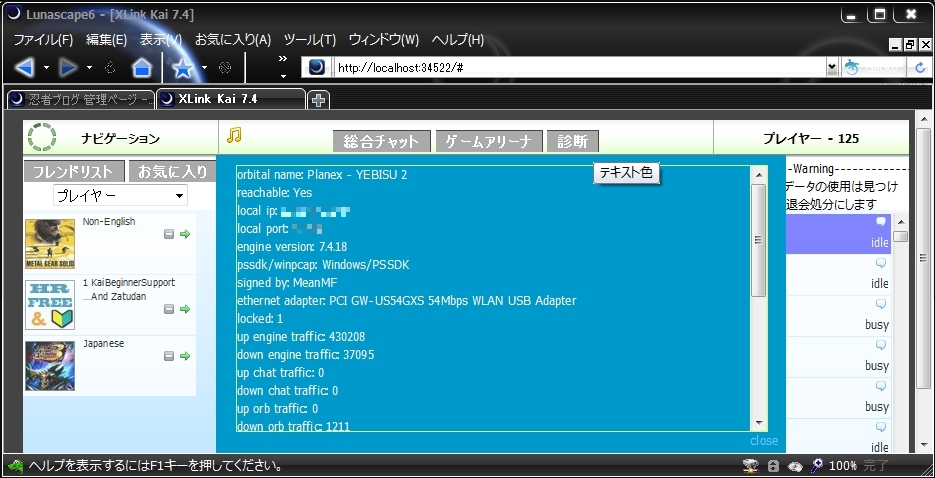Open the back button history dropdown arrow

(x=47, y=67)
